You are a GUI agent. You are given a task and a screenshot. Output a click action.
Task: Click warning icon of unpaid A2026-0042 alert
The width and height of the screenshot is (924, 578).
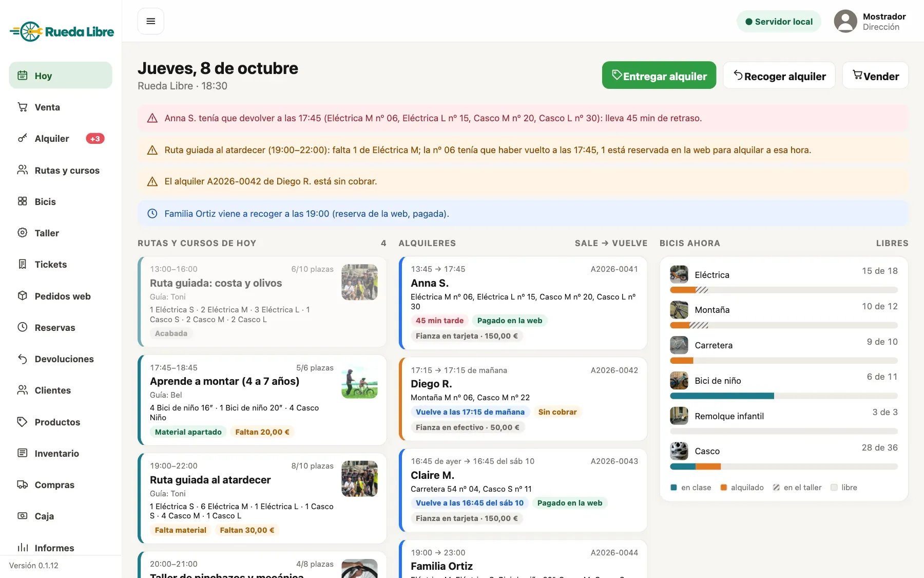click(x=152, y=181)
